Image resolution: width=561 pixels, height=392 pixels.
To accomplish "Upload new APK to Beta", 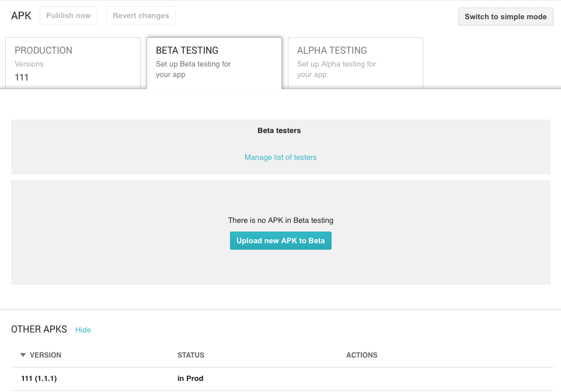I will [x=280, y=241].
